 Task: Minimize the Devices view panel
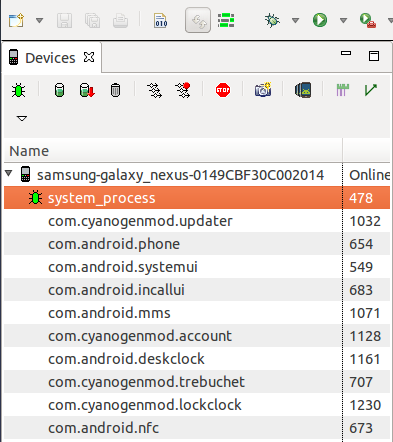pos(346,53)
